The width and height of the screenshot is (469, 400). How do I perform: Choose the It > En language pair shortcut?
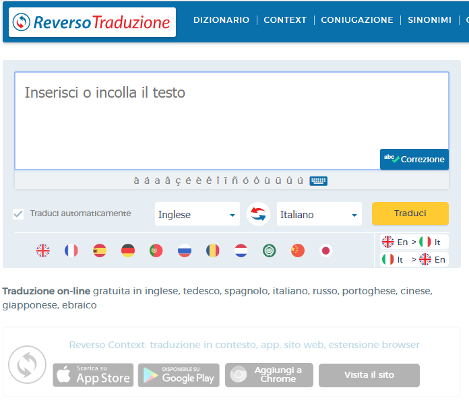(414, 259)
